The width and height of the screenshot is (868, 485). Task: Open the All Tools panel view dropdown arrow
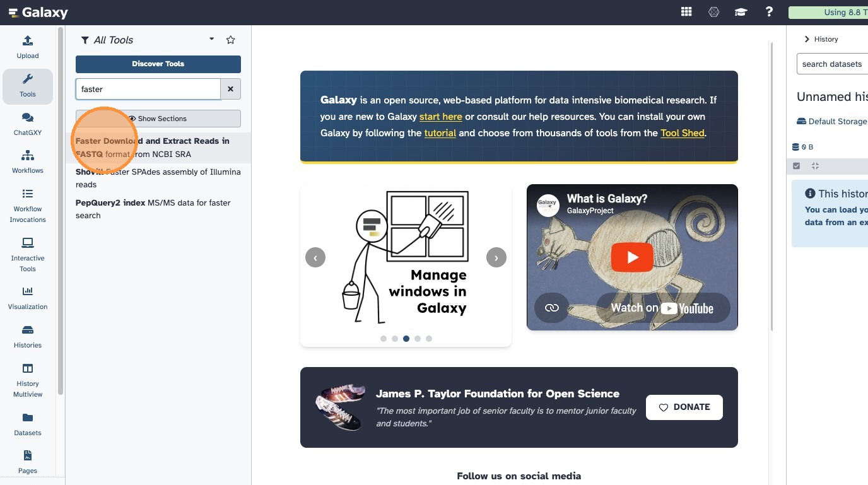(x=212, y=39)
